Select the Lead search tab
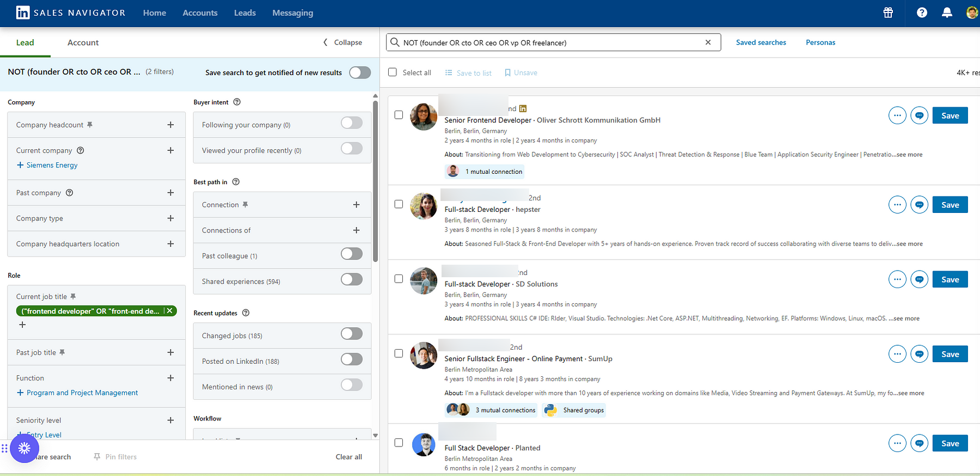 coord(25,42)
